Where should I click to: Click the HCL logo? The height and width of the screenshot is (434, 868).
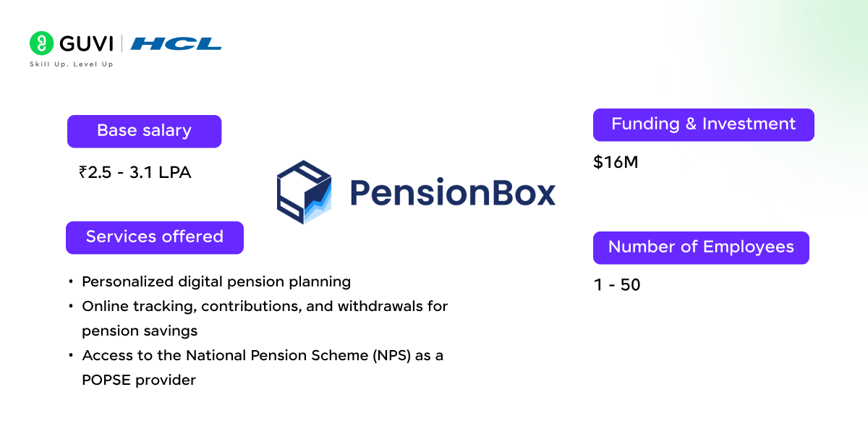point(176,43)
